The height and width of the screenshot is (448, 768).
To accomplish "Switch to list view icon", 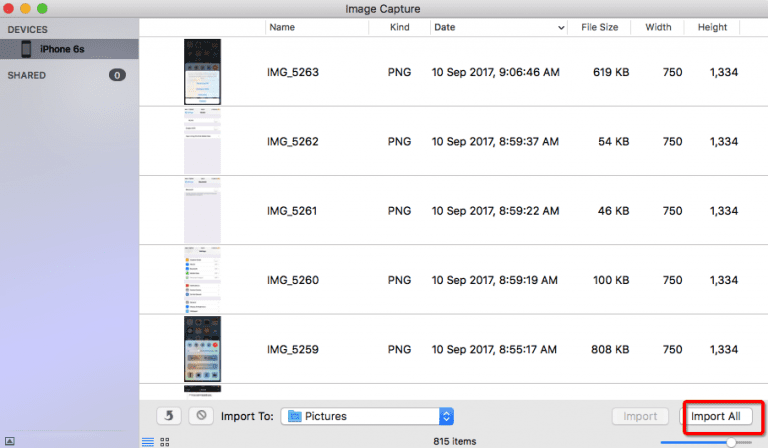I will click(x=148, y=441).
